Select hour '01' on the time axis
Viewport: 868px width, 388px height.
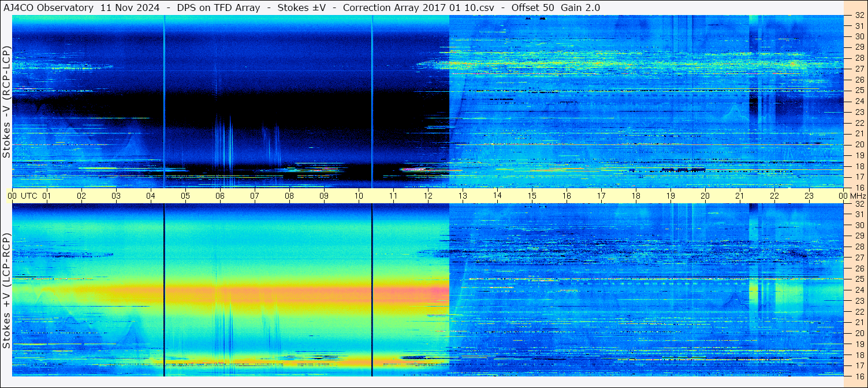47,196
